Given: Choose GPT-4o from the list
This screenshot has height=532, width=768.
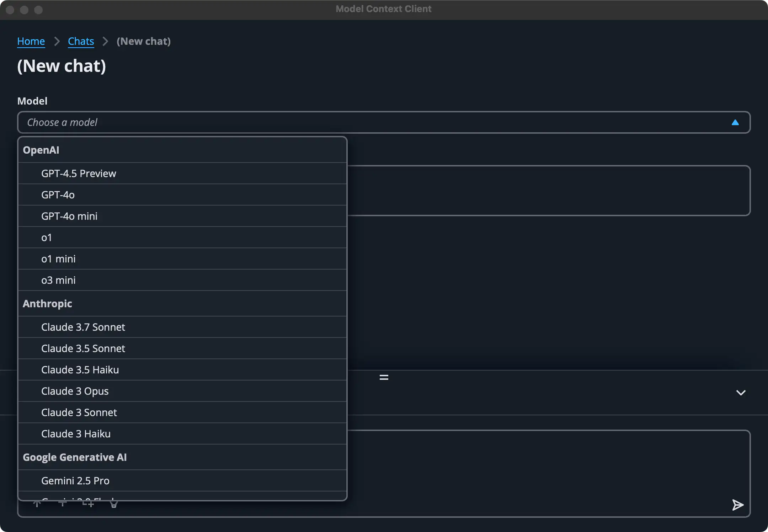Looking at the screenshot, I should (x=58, y=195).
